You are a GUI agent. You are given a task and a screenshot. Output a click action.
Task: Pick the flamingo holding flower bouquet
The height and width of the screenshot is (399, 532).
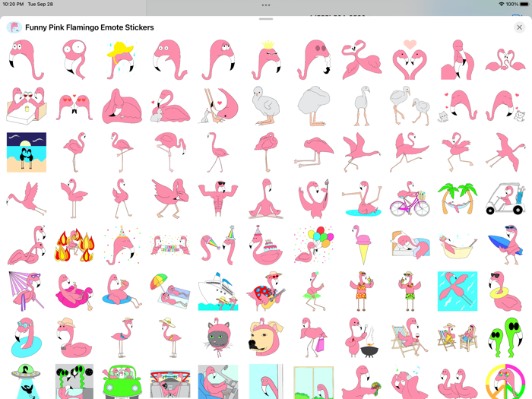(362, 382)
